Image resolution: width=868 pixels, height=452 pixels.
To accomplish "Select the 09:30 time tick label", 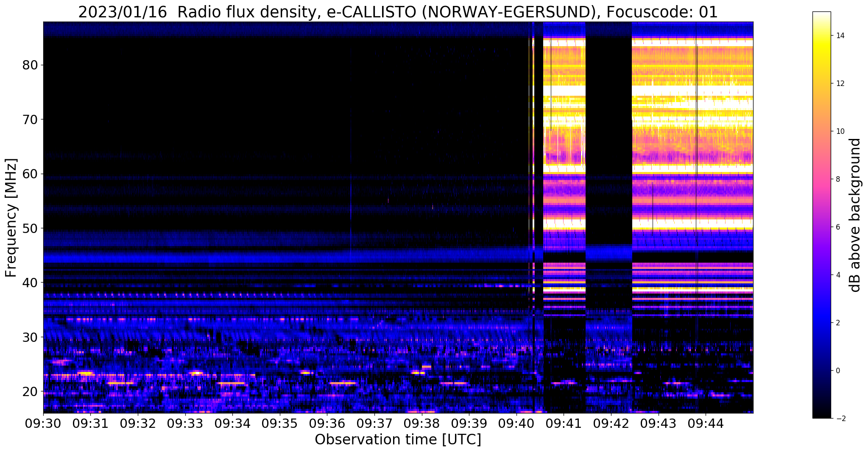I will pos(43,423).
